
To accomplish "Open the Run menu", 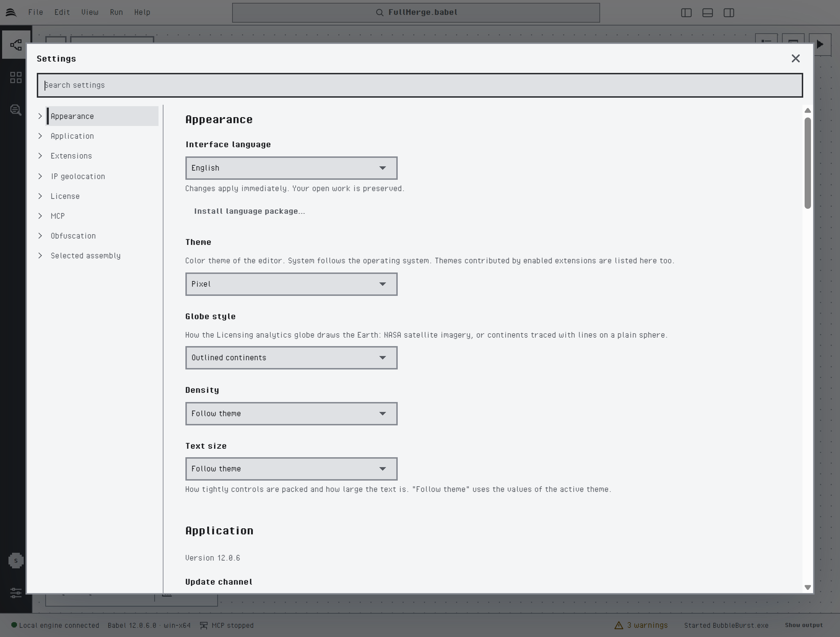I will 116,12.
